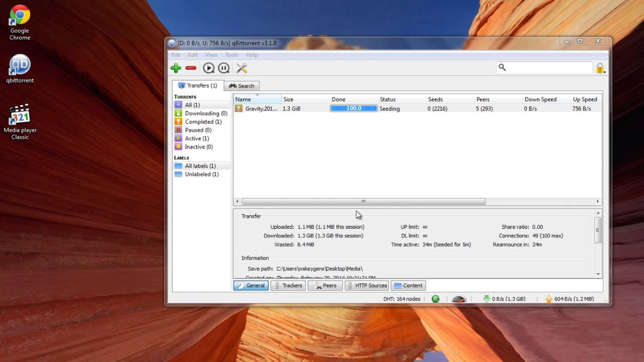
Task: Sort by the Down Speed column header
Action: click(547, 99)
